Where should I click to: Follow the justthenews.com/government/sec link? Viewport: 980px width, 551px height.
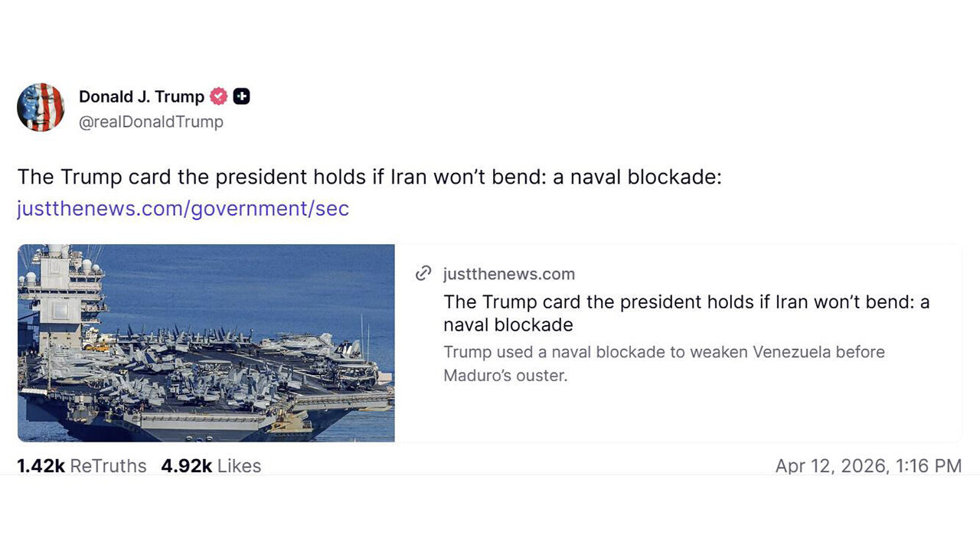pos(183,208)
